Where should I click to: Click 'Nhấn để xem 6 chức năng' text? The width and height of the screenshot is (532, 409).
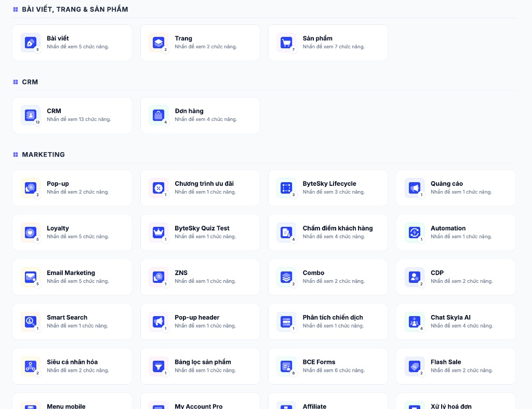[334, 371]
